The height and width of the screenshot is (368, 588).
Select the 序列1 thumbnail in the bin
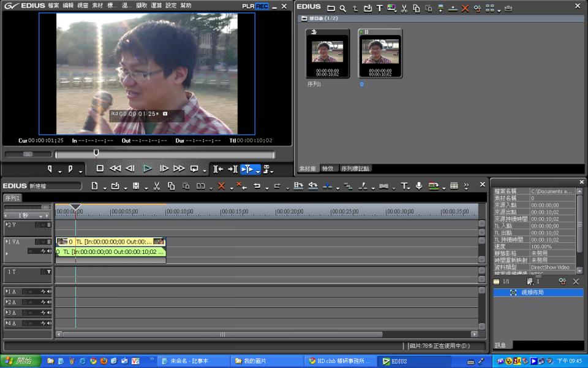[x=327, y=53]
